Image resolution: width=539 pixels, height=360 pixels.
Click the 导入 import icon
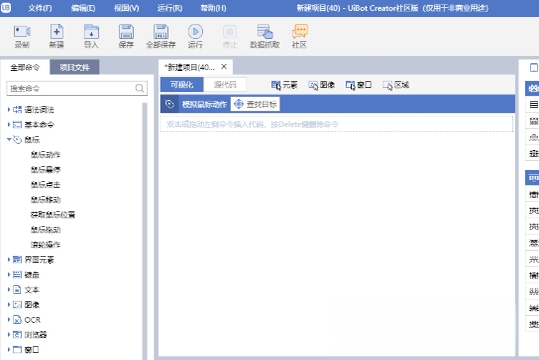[x=91, y=32]
